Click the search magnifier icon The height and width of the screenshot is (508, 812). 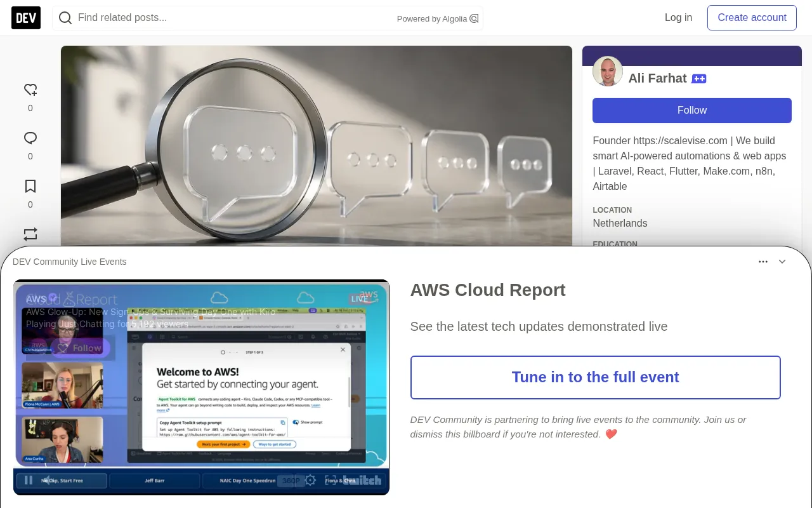65,18
